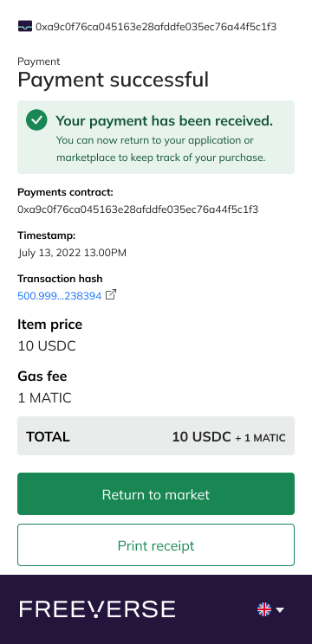Click the green success checkmark icon
This screenshot has width=312, height=644.
(x=36, y=120)
